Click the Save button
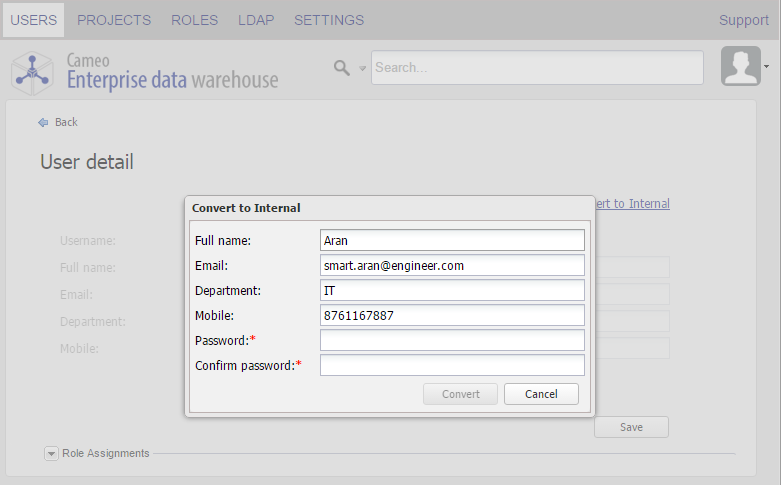Image resolution: width=781 pixels, height=485 pixels. [x=631, y=427]
